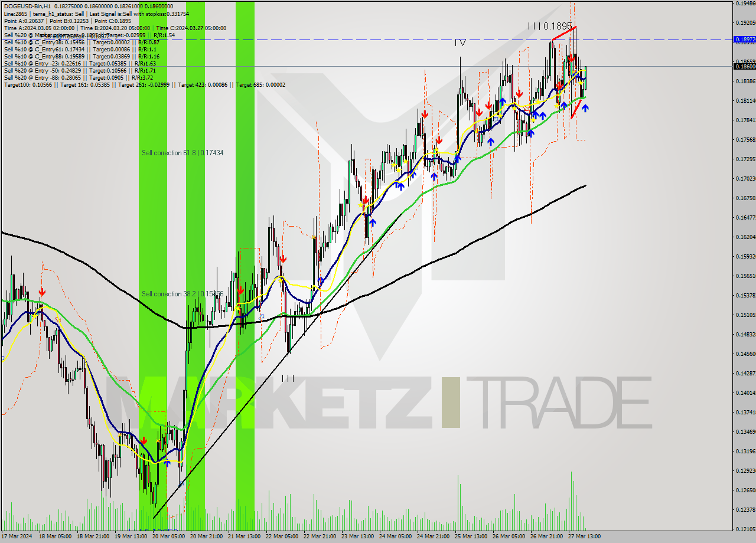Click the Sell %20 @ Entry -50 line
The image size is (756, 543).
pyautogui.click(x=80, y=70)
